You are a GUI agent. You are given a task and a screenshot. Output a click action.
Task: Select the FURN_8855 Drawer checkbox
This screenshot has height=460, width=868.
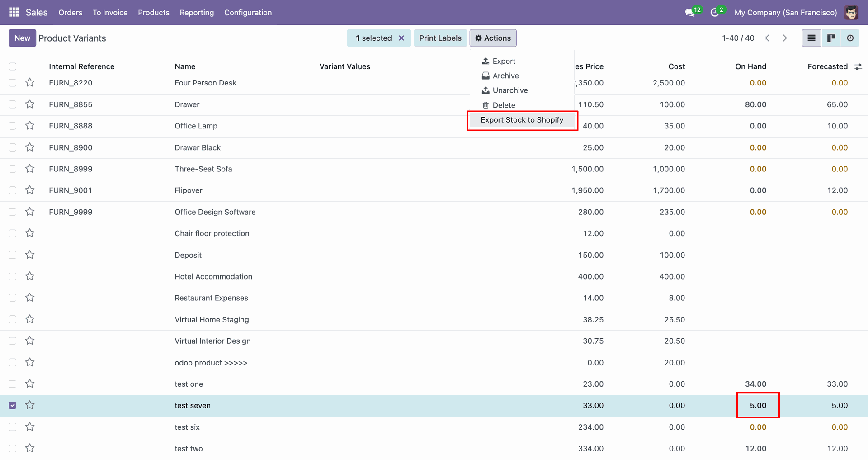point(13,104)
